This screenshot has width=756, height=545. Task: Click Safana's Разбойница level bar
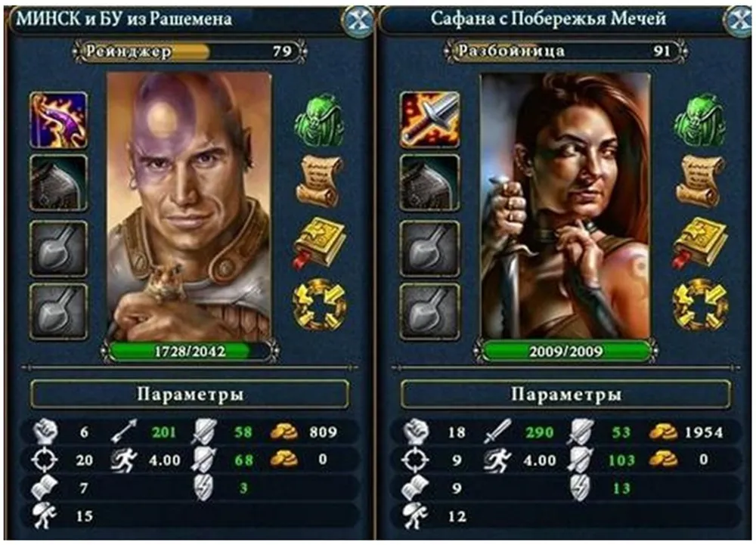tap(565, 51)
